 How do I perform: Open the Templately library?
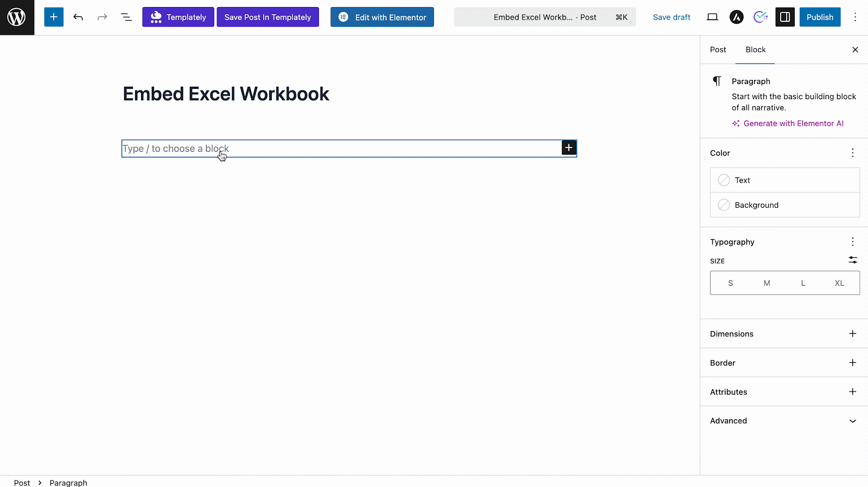point(178,17)
